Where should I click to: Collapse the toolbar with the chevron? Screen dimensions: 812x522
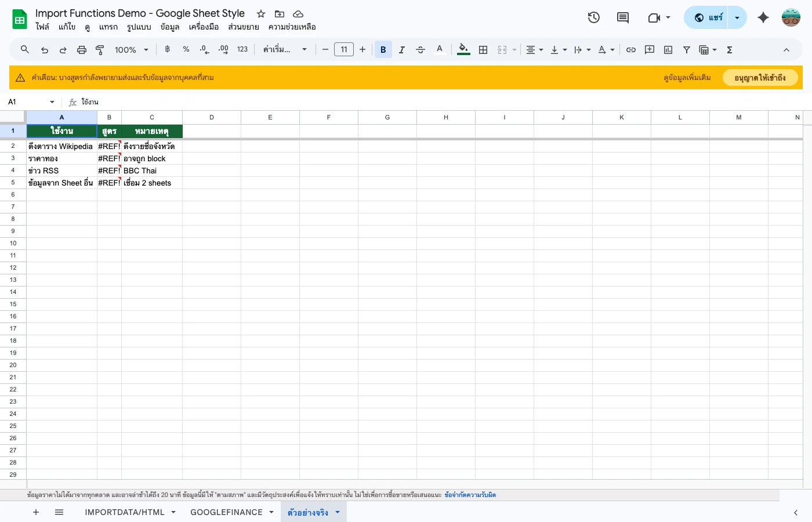pyautogui.click(x=786, y=49)
